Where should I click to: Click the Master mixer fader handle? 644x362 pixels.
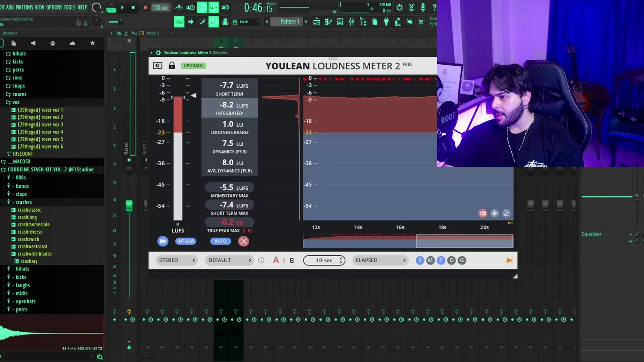point(129,206)
